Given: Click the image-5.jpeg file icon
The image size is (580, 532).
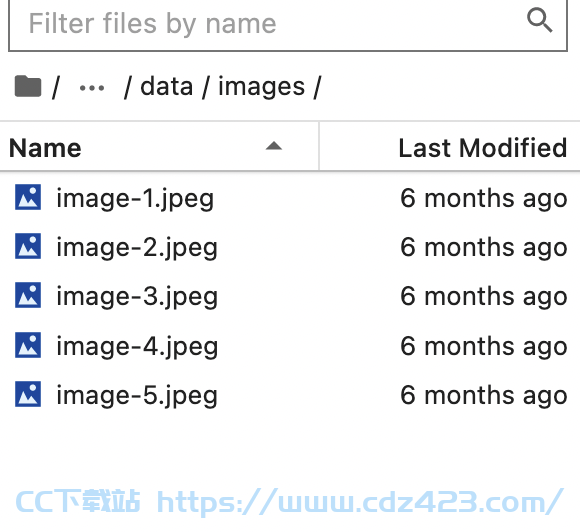Looking at the screenshot, I should click(x=28, y=394).
